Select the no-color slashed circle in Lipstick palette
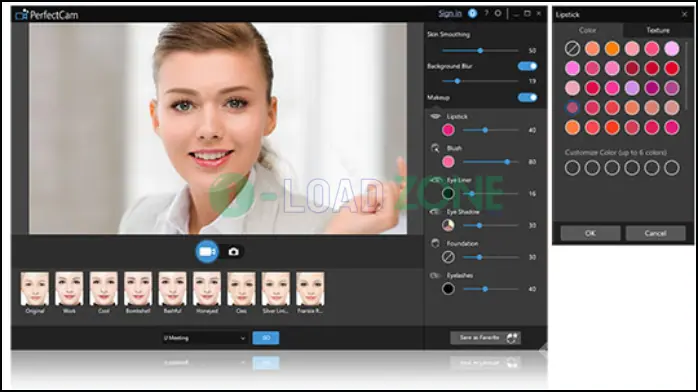The image size is (698, 392). (572, 48)
